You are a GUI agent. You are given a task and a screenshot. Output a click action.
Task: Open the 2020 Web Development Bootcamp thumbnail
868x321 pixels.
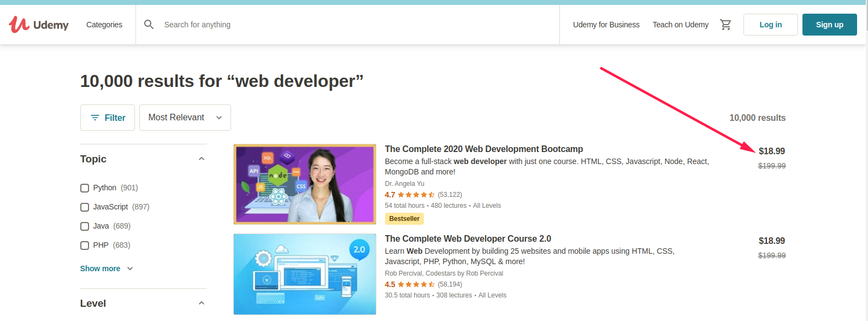pos(305,184)
